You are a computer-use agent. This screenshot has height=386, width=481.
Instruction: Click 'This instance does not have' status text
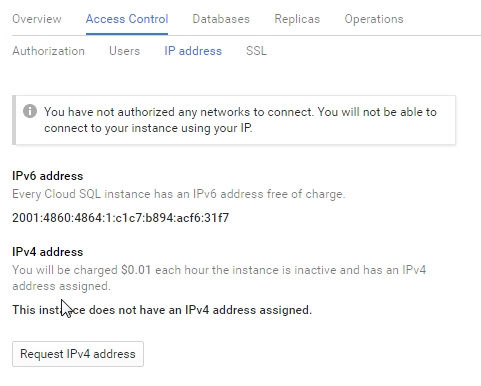pyautogui.click(x=162, y=310)
